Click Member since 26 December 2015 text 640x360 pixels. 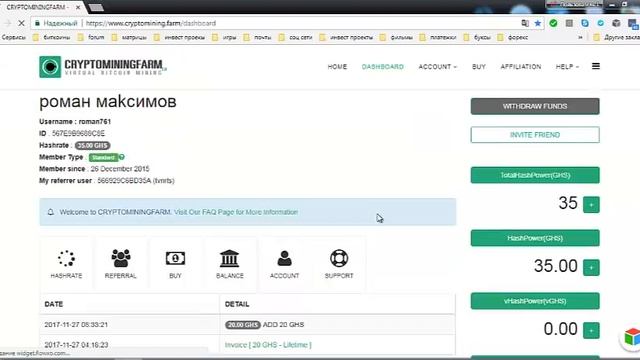[x=94, y=169]
